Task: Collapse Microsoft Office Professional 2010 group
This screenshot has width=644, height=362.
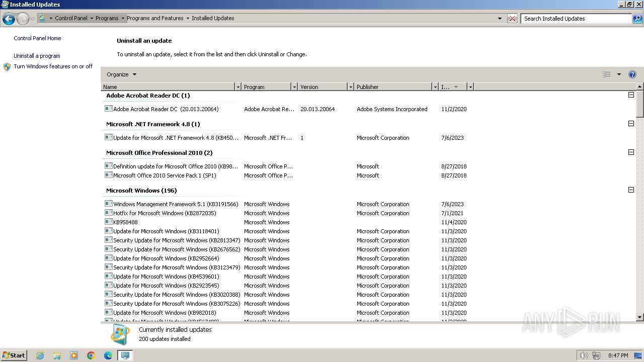Action: pyautogui.click(x=631, y=152)
